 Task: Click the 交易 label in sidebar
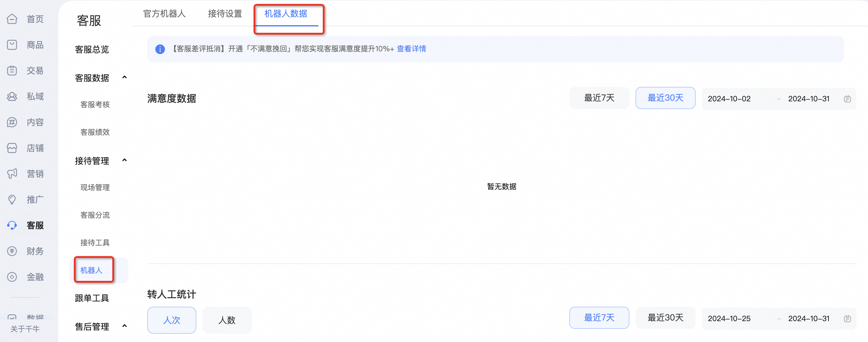point(35,71)
